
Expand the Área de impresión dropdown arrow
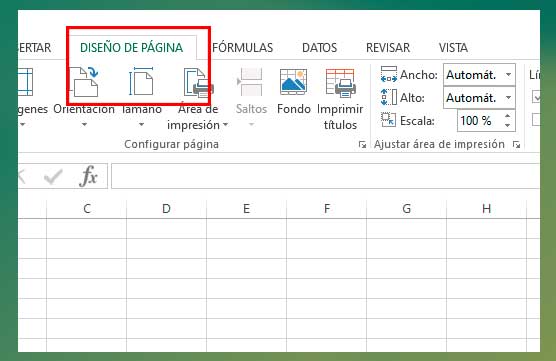226,125
